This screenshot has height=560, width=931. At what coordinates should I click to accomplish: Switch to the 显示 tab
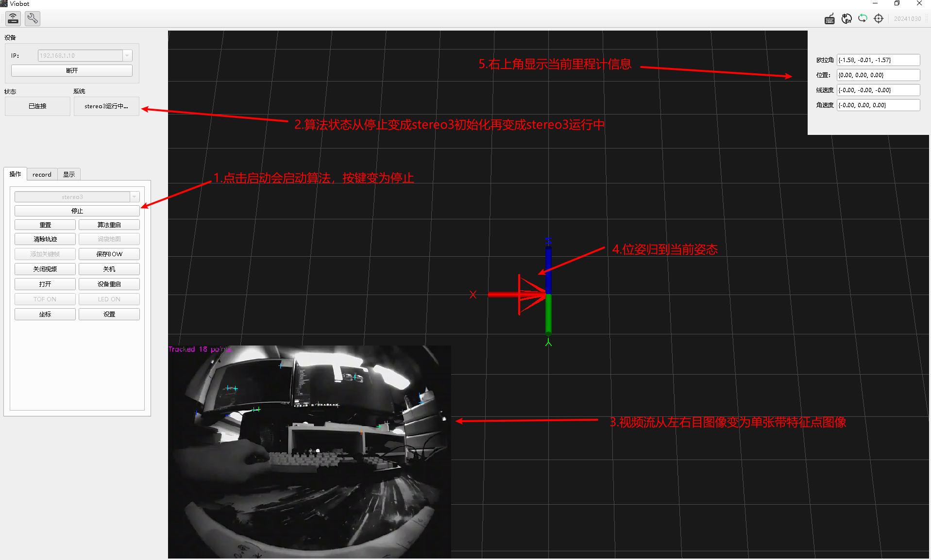(x=69, y=174)
